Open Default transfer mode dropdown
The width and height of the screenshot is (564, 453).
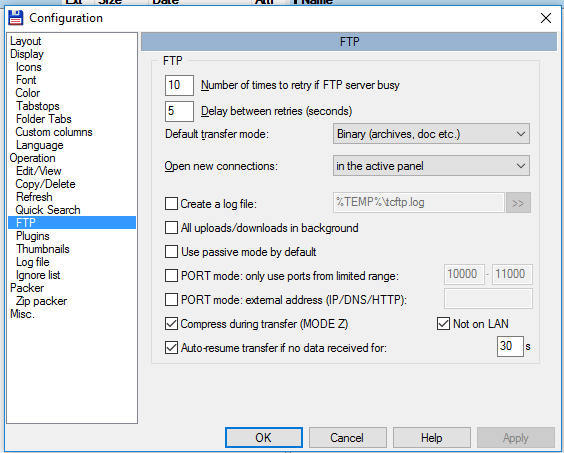(x=431, y=134)
